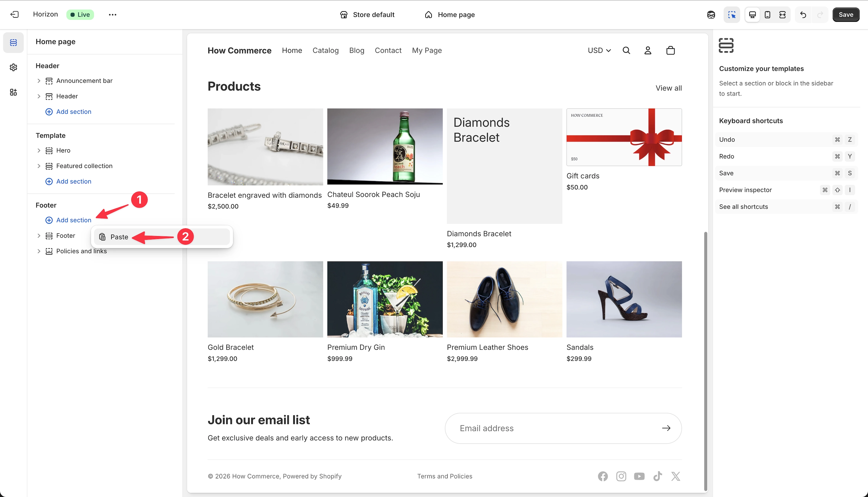
Task: Expand the Hero section chevron
Action: point(39,151)
